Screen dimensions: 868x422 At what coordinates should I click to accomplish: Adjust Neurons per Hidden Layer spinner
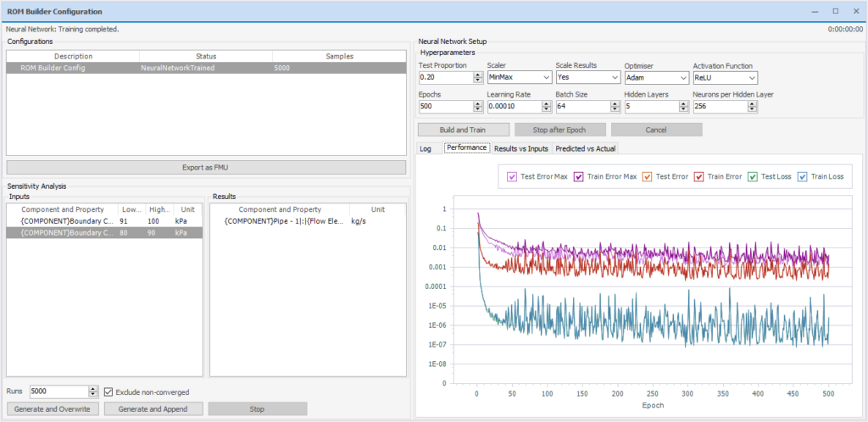pos(752,106)
